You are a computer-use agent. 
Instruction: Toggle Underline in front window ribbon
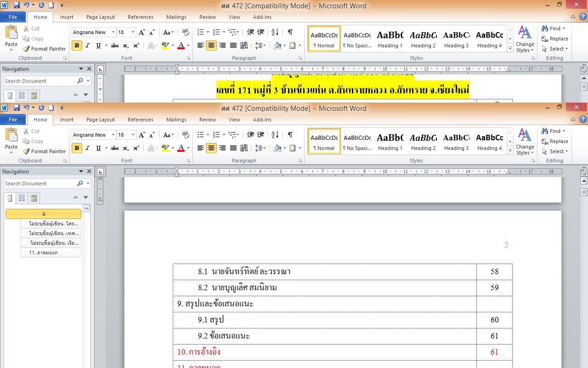(98, 148)
